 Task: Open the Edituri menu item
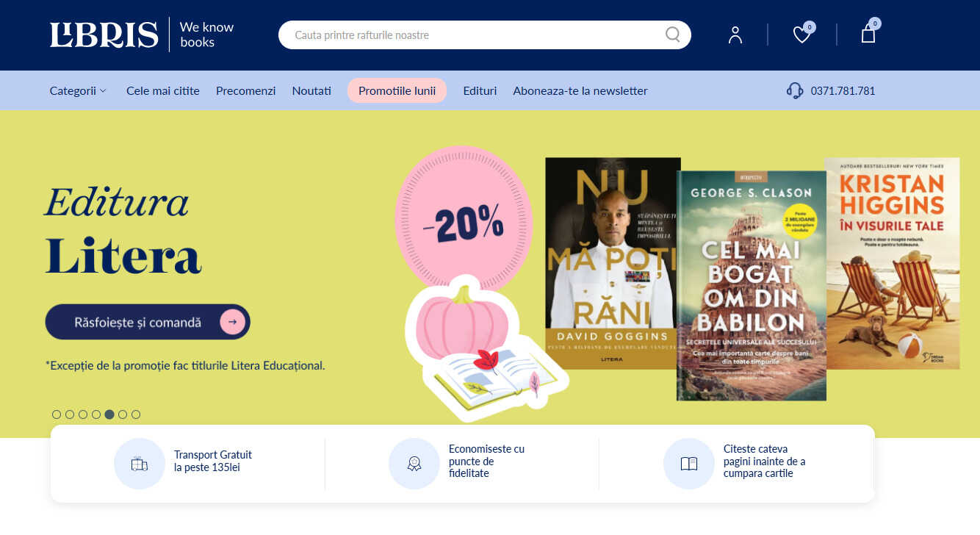click(480, 91)
